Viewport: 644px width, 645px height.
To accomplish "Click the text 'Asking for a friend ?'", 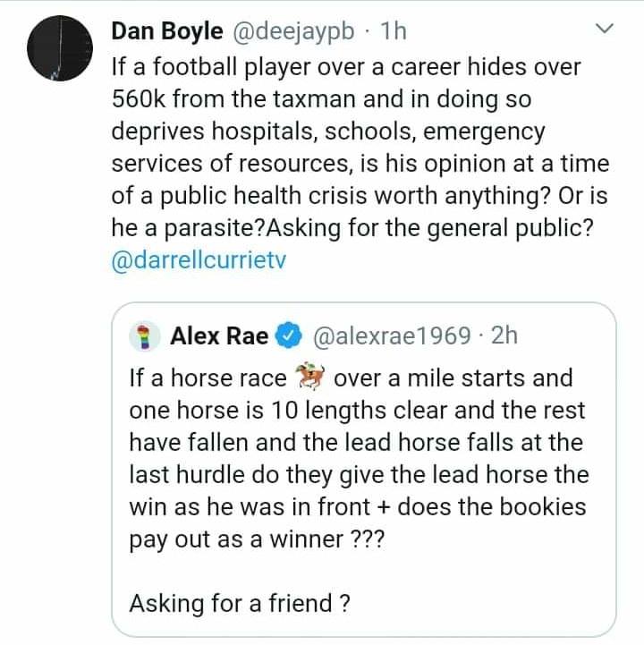I will pos(241,604).
